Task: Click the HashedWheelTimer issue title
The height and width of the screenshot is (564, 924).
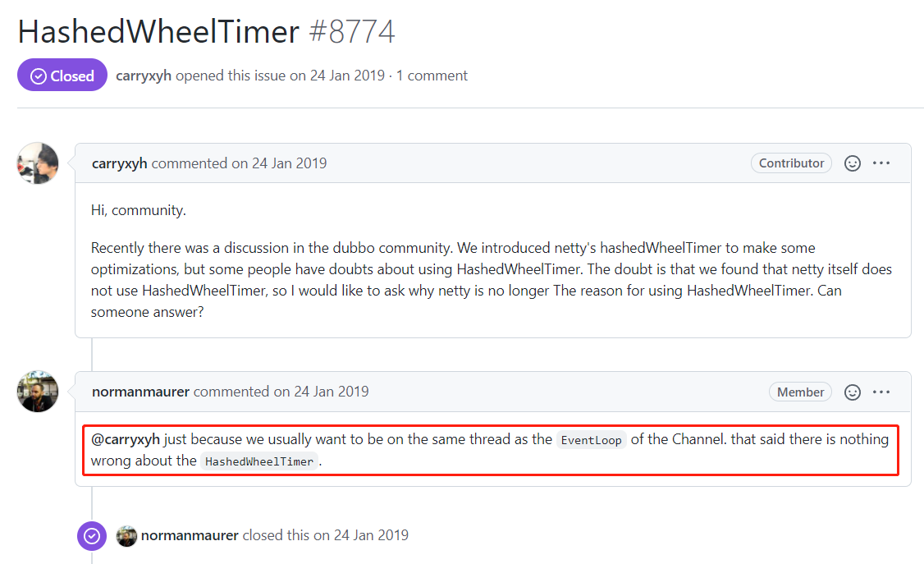Action: coord(158,32)
